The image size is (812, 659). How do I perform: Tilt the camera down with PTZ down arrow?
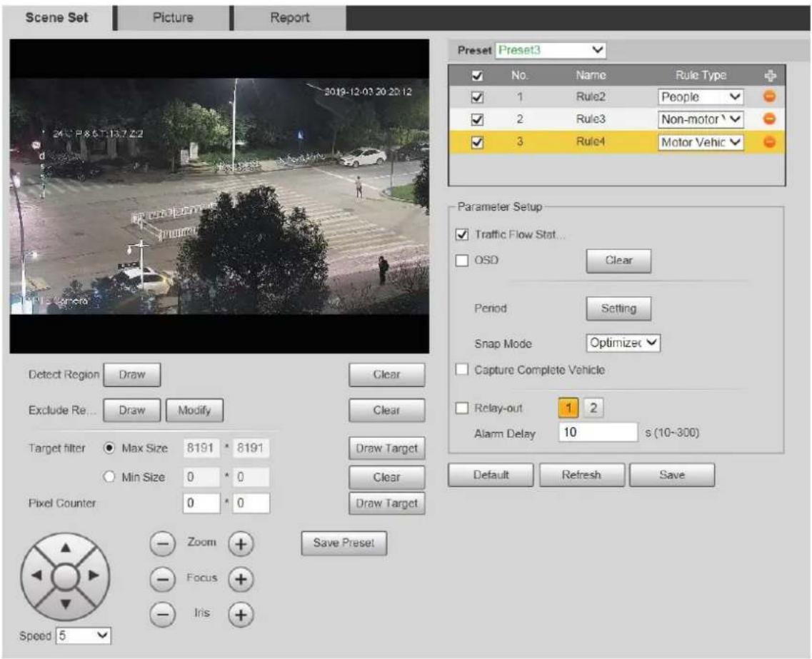click(x=65, y=603)
